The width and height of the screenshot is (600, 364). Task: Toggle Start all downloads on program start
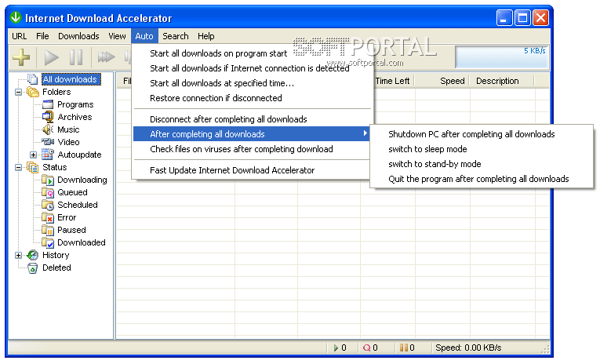click(x=251, y=53)
